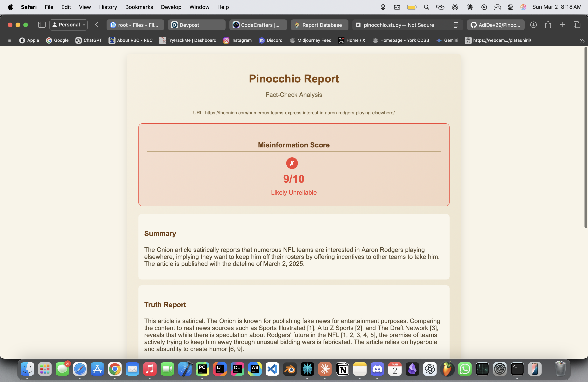The height and width of the screenshot is (382, 588).
Task: Open Visual Studio Code from the dock
Action: click(x=272, y=369)
